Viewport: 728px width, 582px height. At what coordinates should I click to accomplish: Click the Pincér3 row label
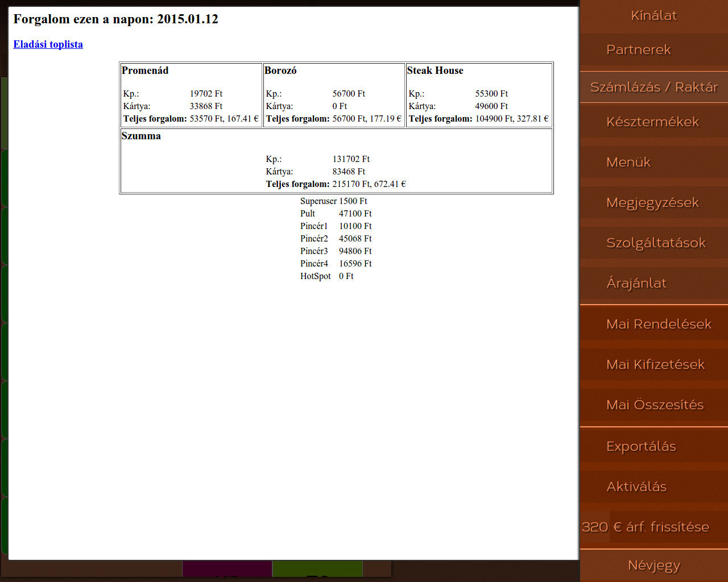point(314,251)
